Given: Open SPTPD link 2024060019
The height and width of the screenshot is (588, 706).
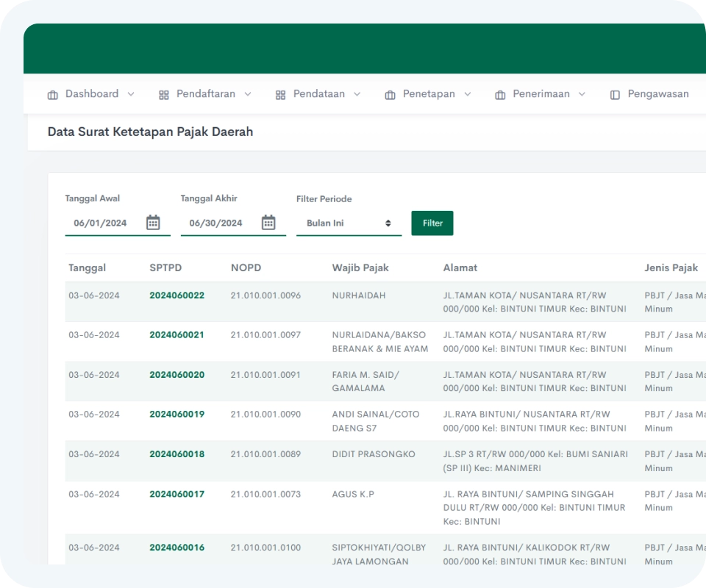Looking at the screenshot, I should [x=177, y=415].
